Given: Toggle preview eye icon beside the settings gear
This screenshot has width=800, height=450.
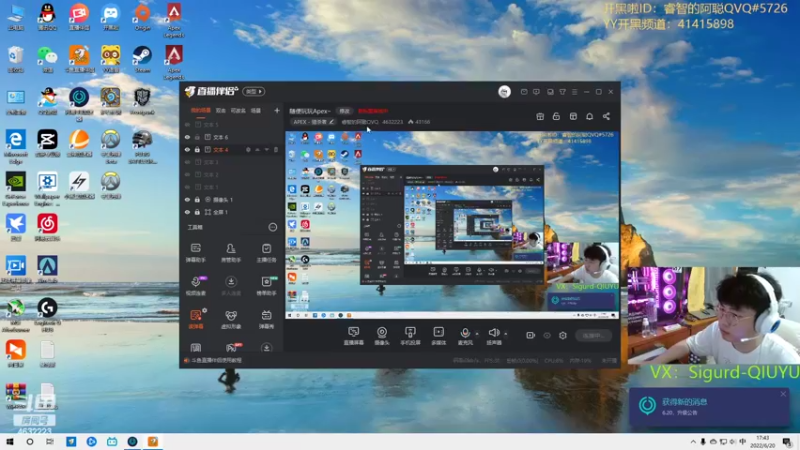Looking at the screenshot, I should pos(547,336).
